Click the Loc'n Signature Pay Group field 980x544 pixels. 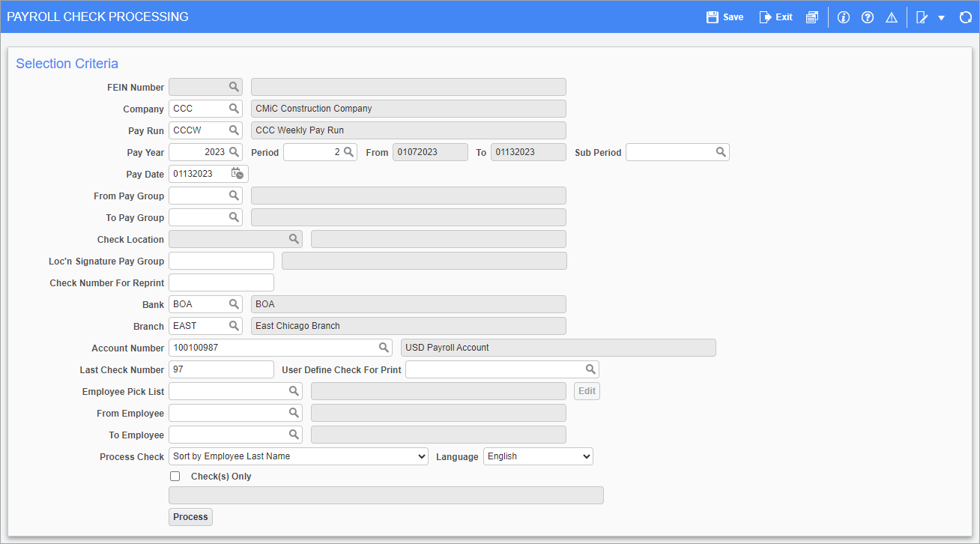pyautogui.click(x=221, y=261)
